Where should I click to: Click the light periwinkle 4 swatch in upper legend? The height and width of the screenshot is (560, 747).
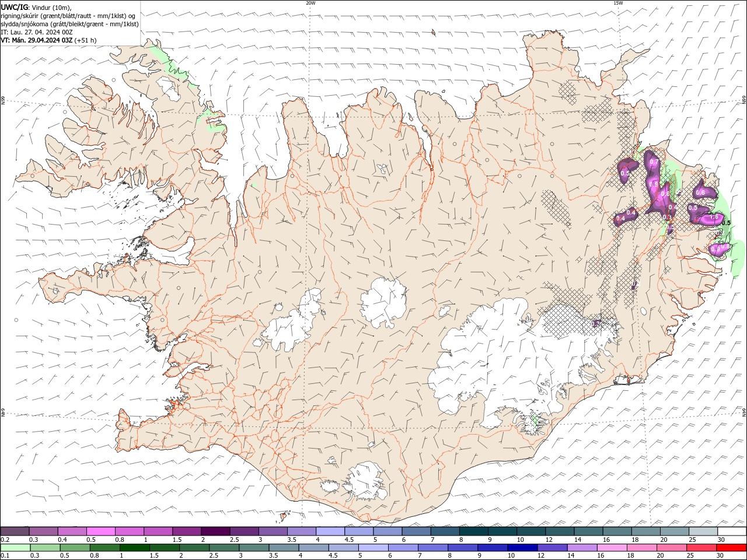pyautogui.click(x=330, y=531)
